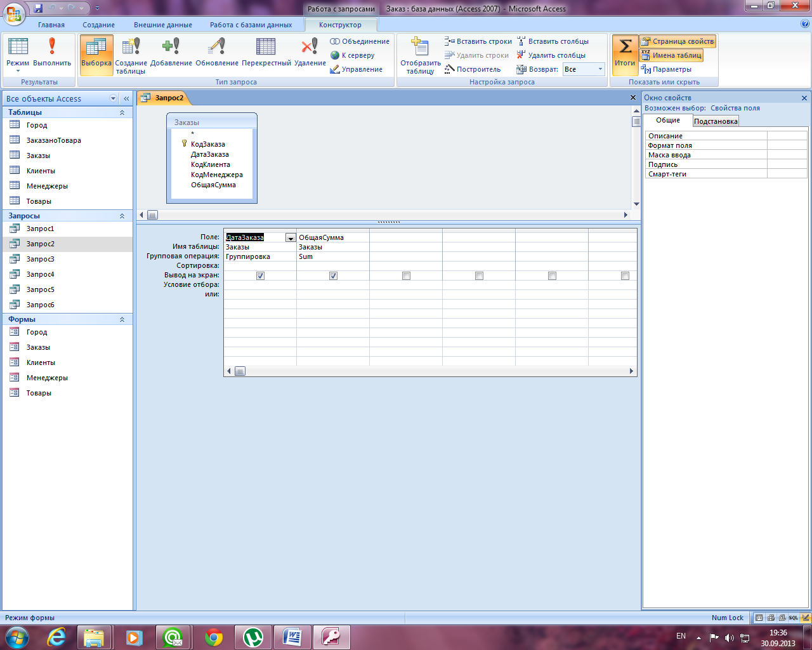Viewport: 812px width, 650px height.
Task: Click Построитель expression builder
Action: tap(473, 69)
